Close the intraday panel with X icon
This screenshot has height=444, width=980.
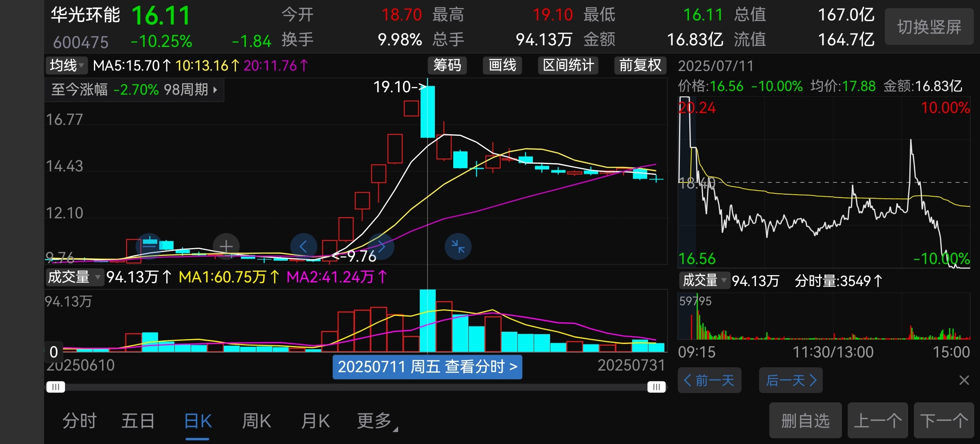point(964,380)
